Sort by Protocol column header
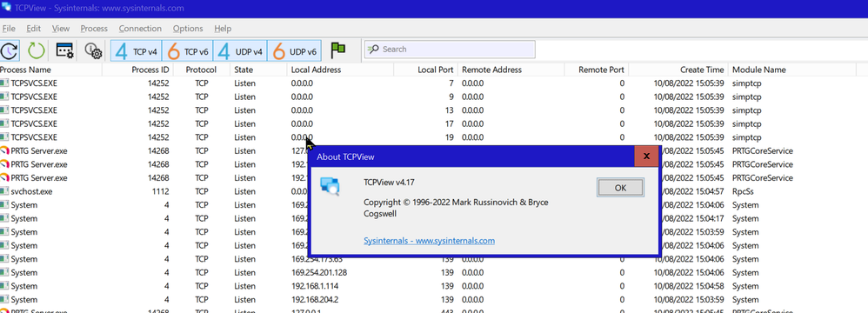The height and width of the screenshot is (313, 868). tap(201, 70)
